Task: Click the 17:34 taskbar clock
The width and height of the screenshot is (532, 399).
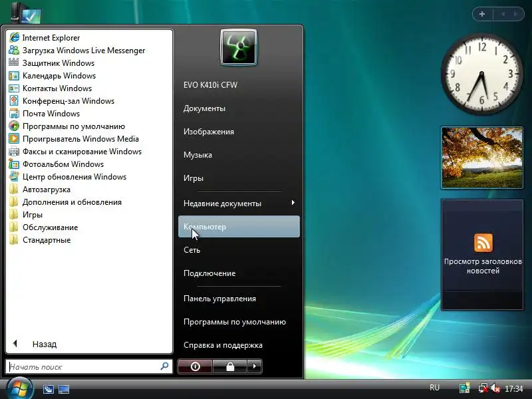Action: [513, 388]
